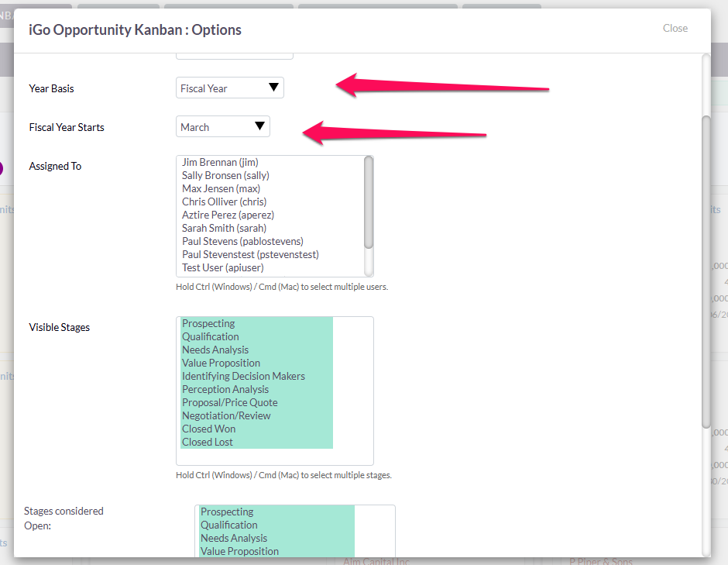This screenshot has height=565, width=728.
Task: Select Qualification in Stages considered Open
Action: pos(276,525)
